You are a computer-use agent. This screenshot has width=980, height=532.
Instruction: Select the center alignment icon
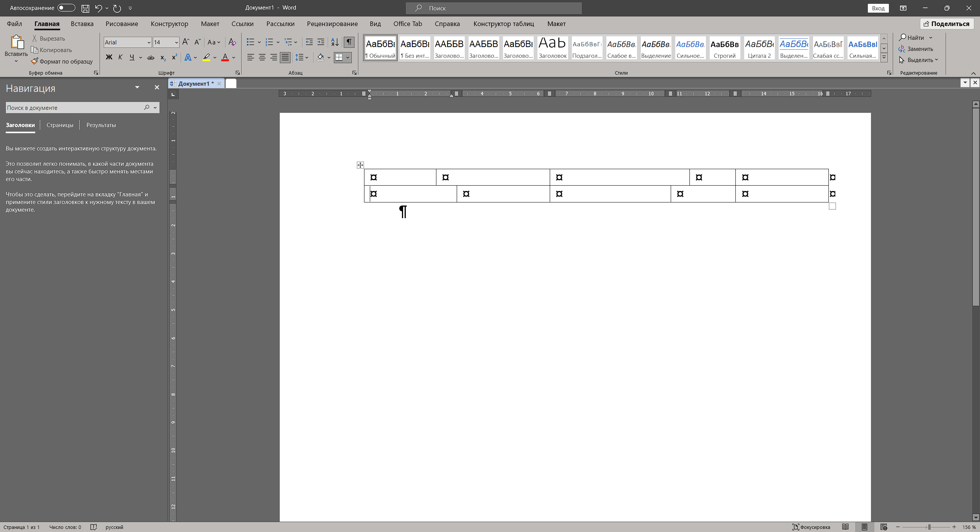click(262, 57)
